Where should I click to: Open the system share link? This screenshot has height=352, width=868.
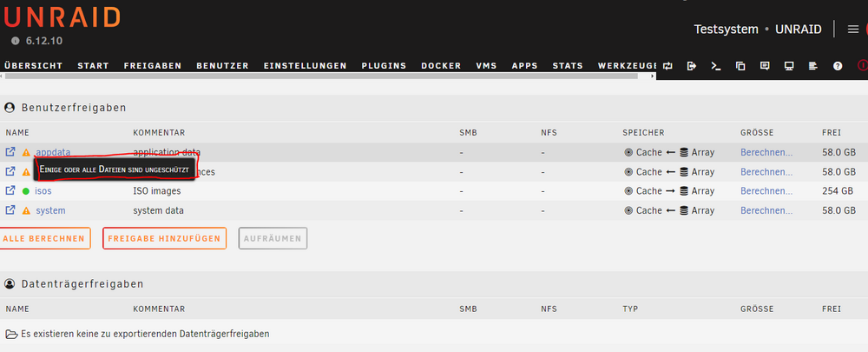click(x=50, y=210)
